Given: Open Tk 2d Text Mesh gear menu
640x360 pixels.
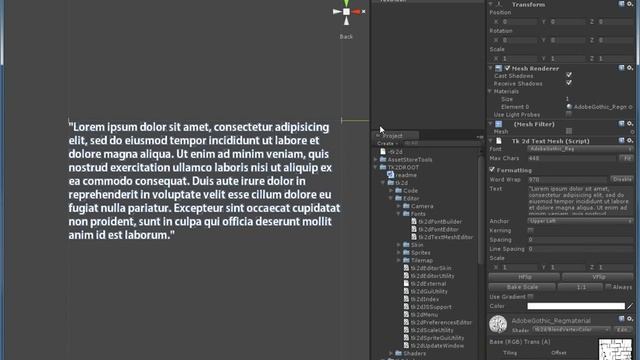Looking at the screenshot, I should 630,140.
